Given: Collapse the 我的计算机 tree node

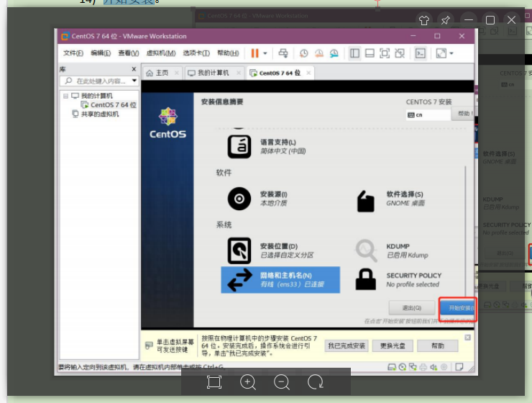Looking at the screenshot, I should [x=66, y=96].
